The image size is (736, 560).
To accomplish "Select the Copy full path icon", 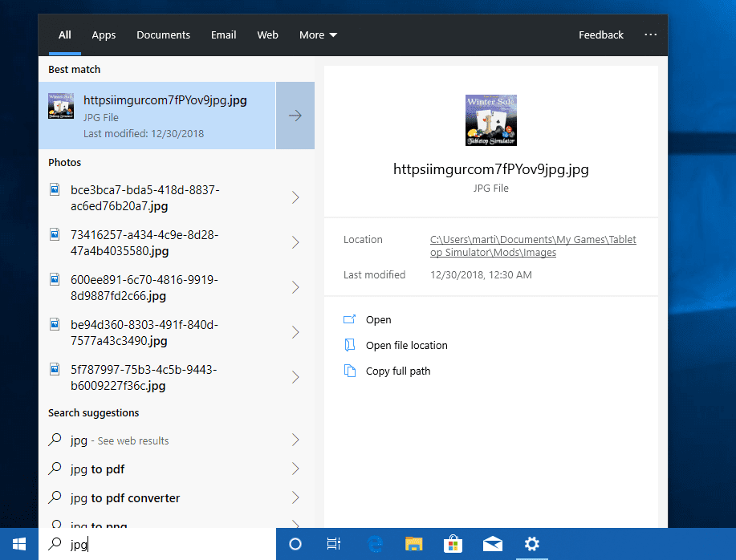I will pyautogui.click(x=350, y=371).
